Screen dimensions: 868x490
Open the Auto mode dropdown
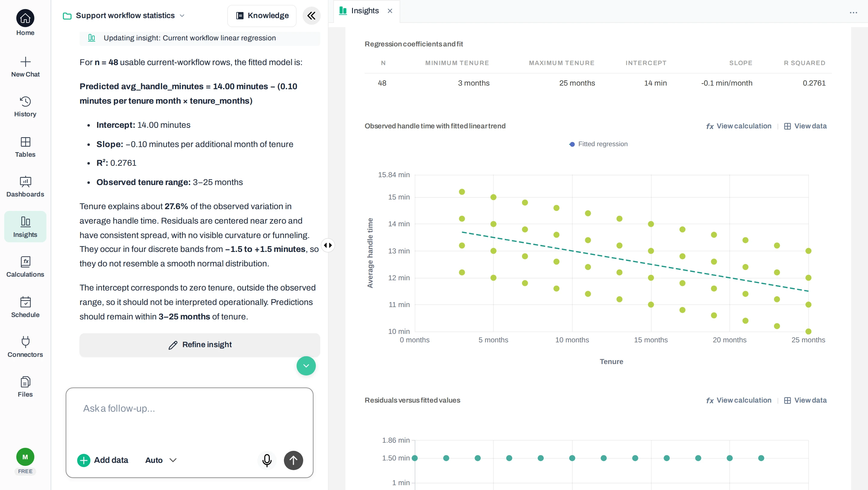click(161, 460)
